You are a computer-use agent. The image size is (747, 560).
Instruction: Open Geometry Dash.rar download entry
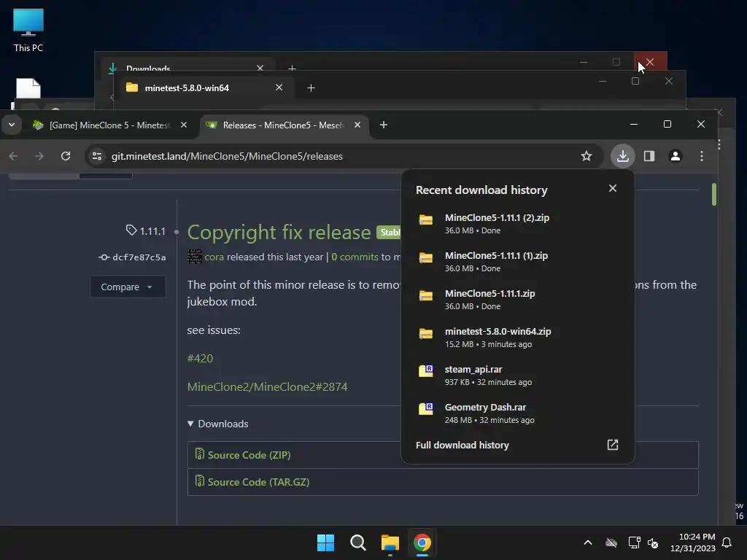point(517,413)
